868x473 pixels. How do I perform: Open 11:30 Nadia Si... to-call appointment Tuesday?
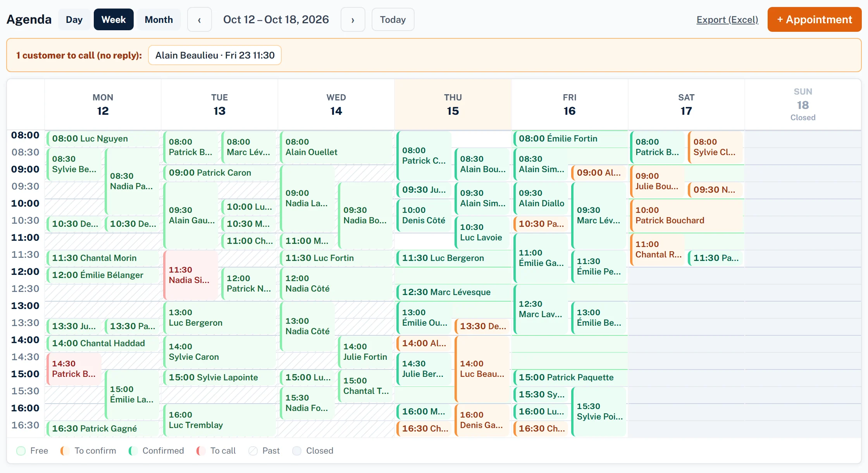tap(190, 275)
